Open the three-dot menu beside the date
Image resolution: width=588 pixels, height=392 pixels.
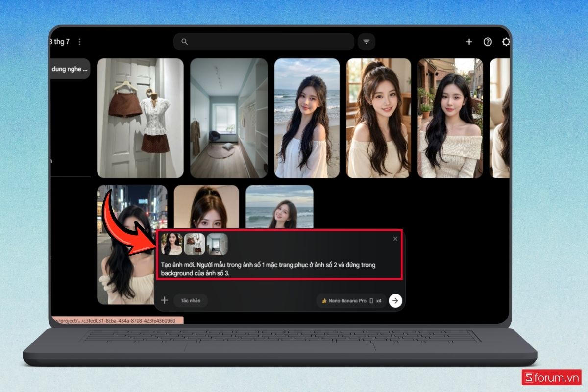pos(79,42)
